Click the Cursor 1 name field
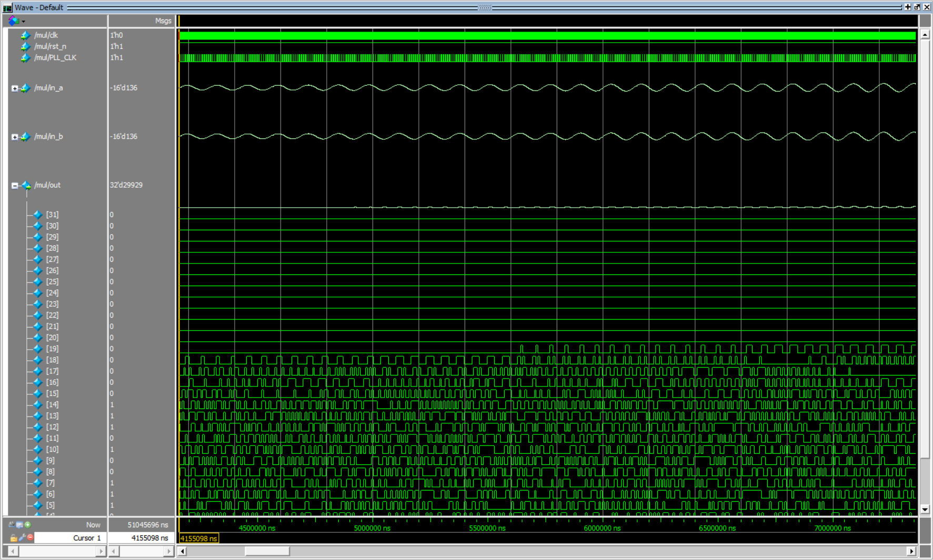Screen dimensions: 933x560 pos(71,538)
